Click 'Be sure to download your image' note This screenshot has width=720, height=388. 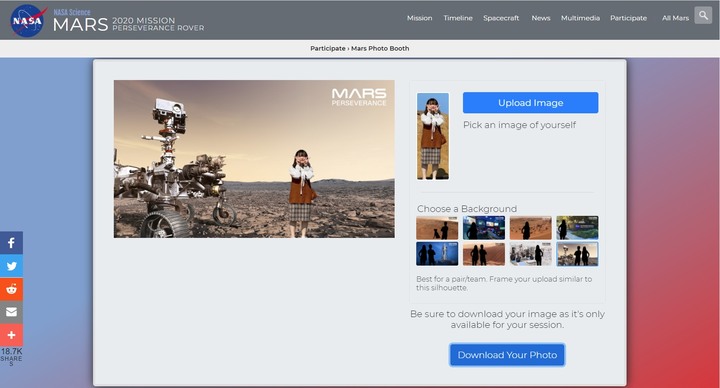pyautogui.click(x=507, y=319)
